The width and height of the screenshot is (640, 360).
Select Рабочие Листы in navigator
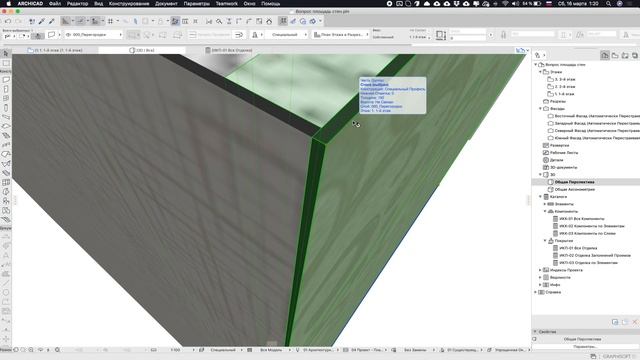564,153
